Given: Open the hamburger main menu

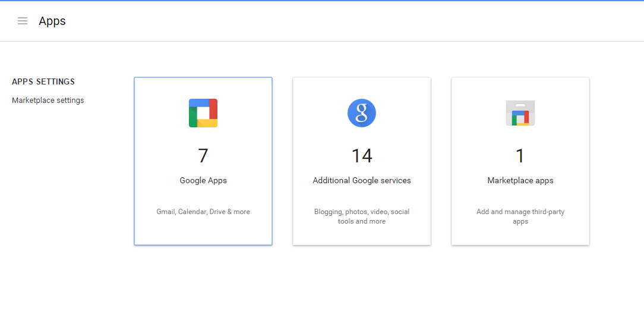Looking at the screenshot, I should coord(23,21).
